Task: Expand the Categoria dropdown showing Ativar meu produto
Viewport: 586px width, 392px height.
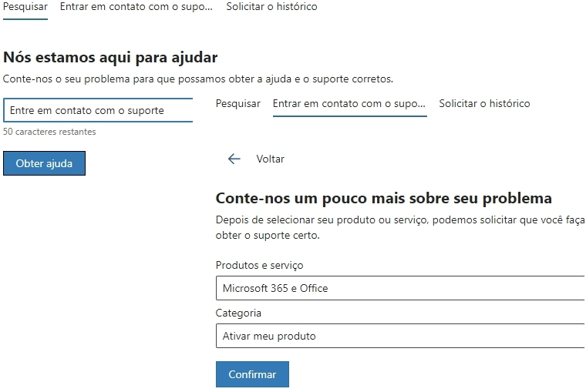Action: (400, 336)
